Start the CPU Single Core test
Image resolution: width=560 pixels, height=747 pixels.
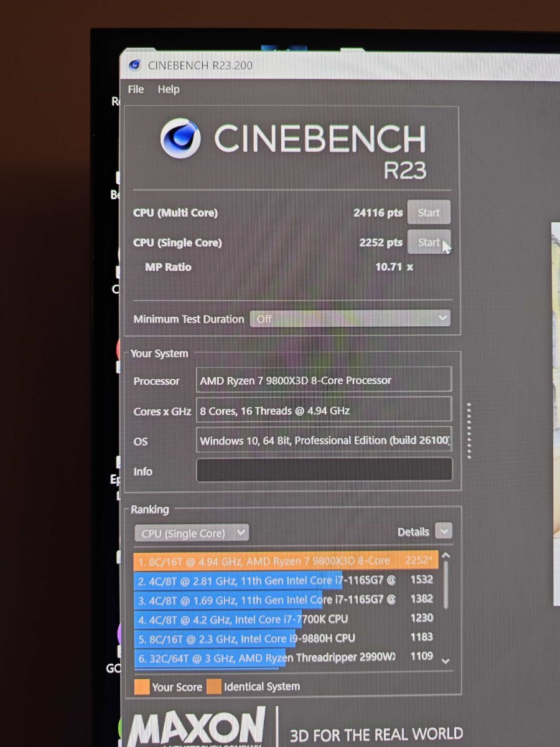pos(429,242)
